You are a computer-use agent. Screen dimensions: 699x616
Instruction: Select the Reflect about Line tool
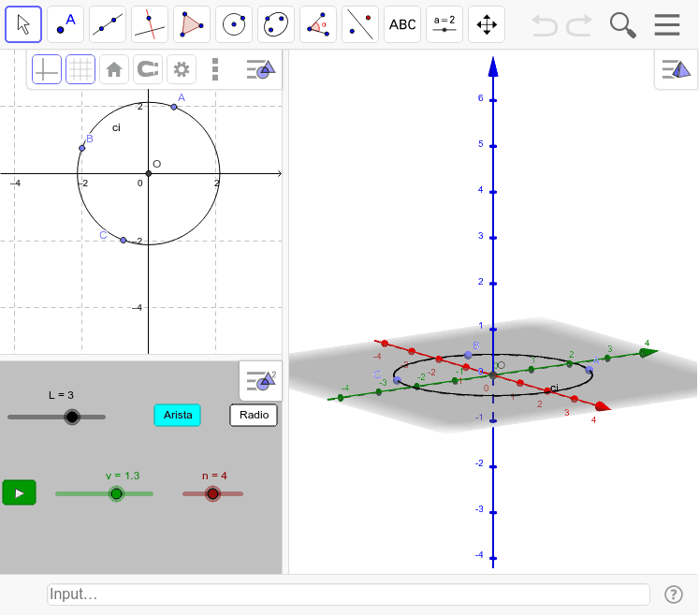coord(360,24)
